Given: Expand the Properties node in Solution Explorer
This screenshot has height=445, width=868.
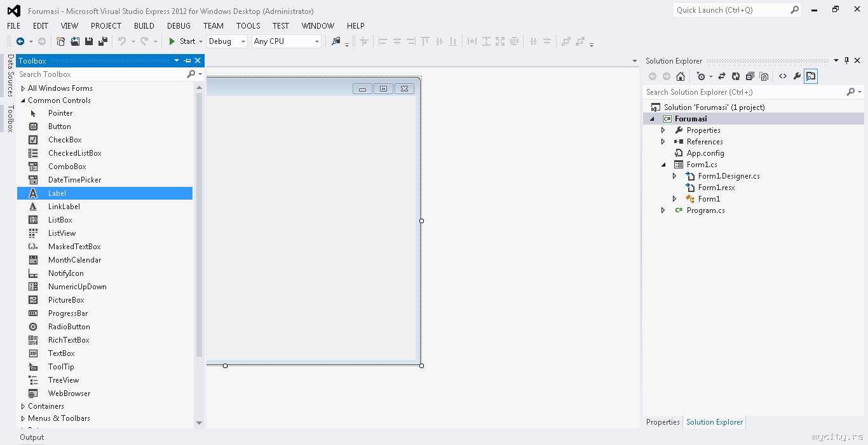Looking at the screenshot, I should coord(663,130).
